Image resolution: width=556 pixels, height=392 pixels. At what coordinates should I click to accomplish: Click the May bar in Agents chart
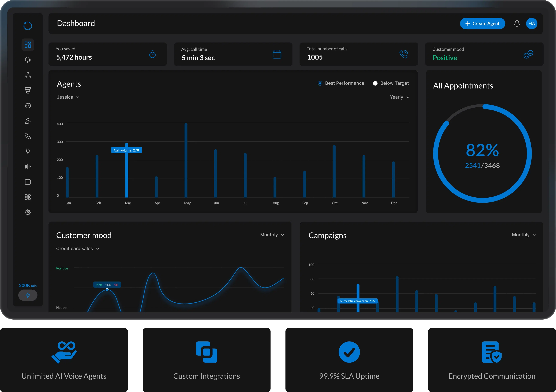point(186,160)
